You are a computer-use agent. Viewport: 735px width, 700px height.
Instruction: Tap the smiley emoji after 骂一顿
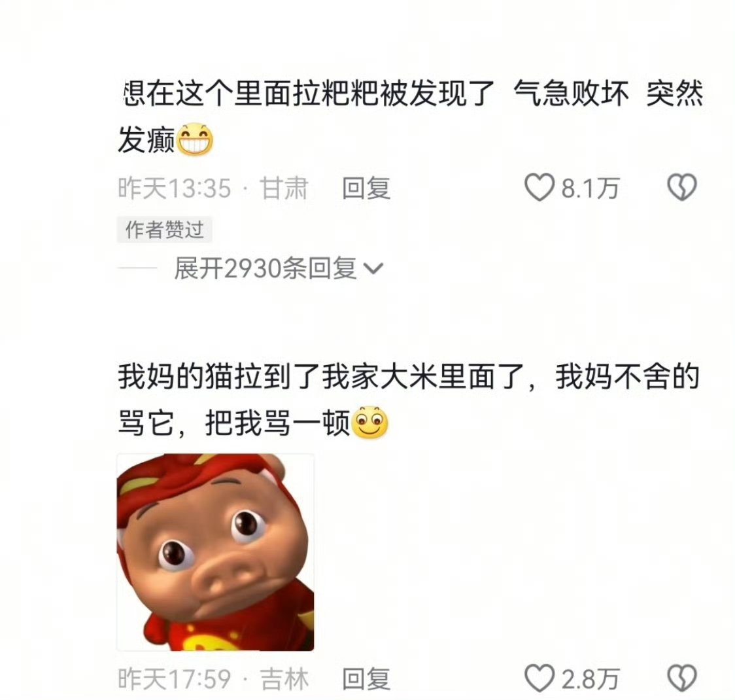coord(370,422)
